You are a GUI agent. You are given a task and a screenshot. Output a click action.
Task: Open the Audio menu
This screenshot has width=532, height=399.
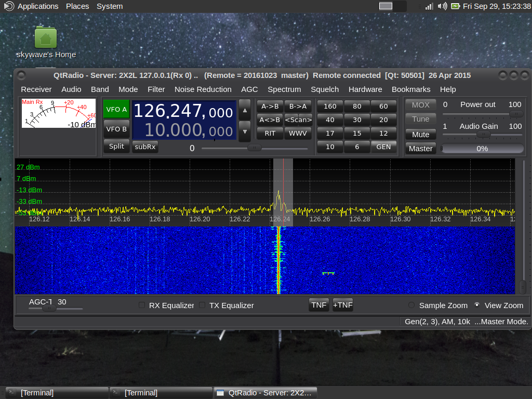71,89
